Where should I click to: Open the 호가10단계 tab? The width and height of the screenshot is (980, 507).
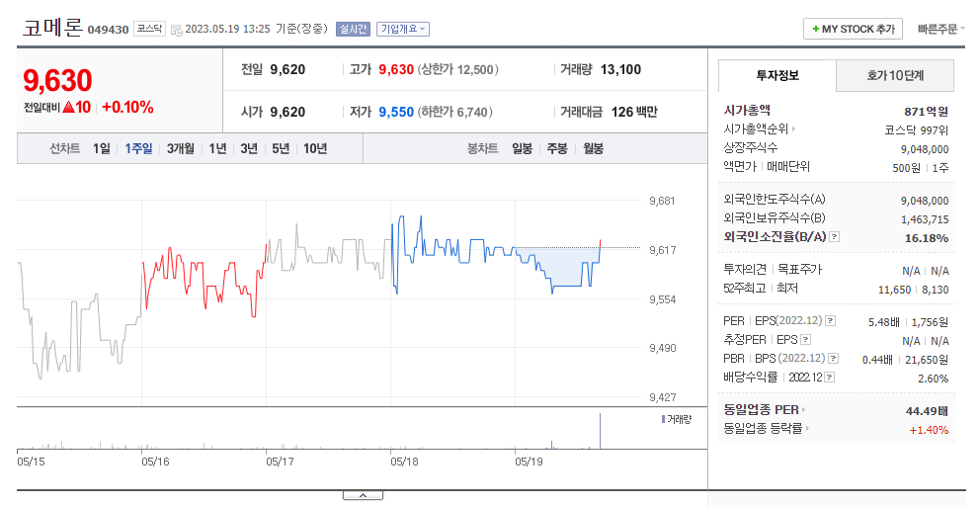click(895, 76)
